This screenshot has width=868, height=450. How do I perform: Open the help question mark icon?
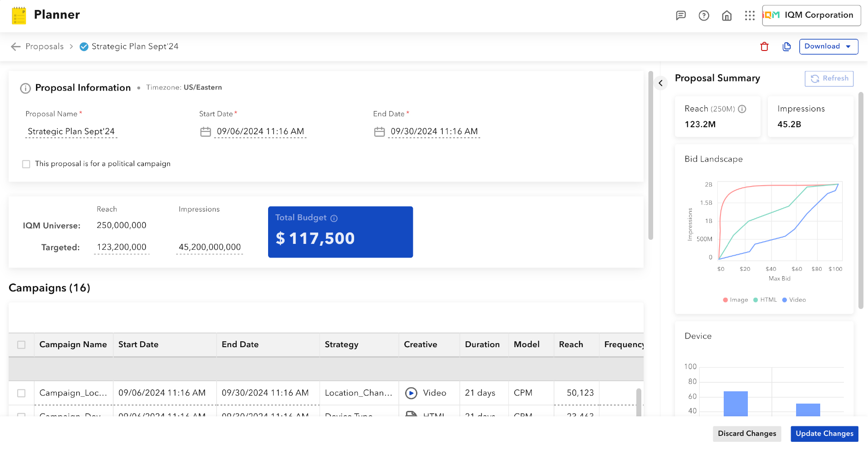pos(704,15)
